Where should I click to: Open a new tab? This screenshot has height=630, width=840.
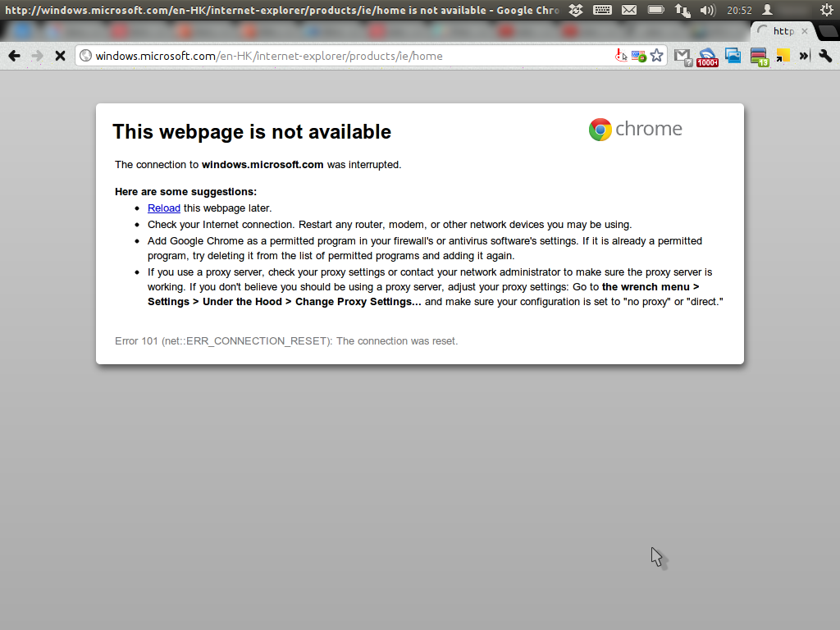point(829,31)
